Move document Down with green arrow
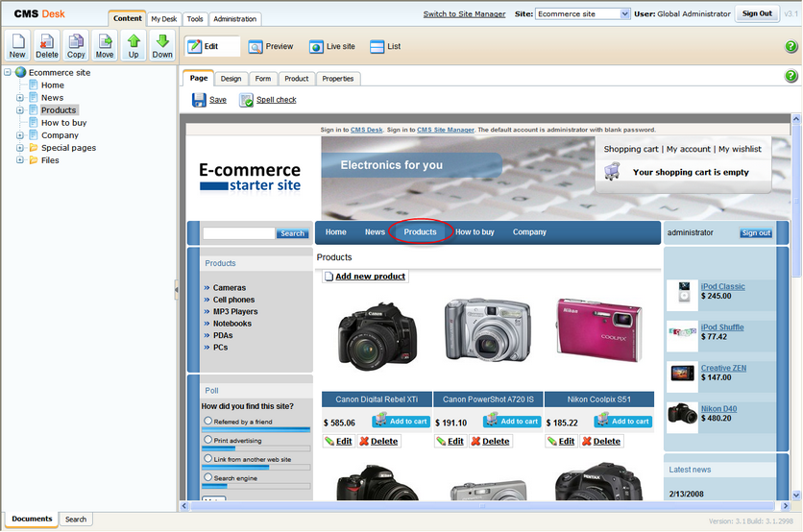This screenshot has width=803, height=532. (x=162, y=45)
